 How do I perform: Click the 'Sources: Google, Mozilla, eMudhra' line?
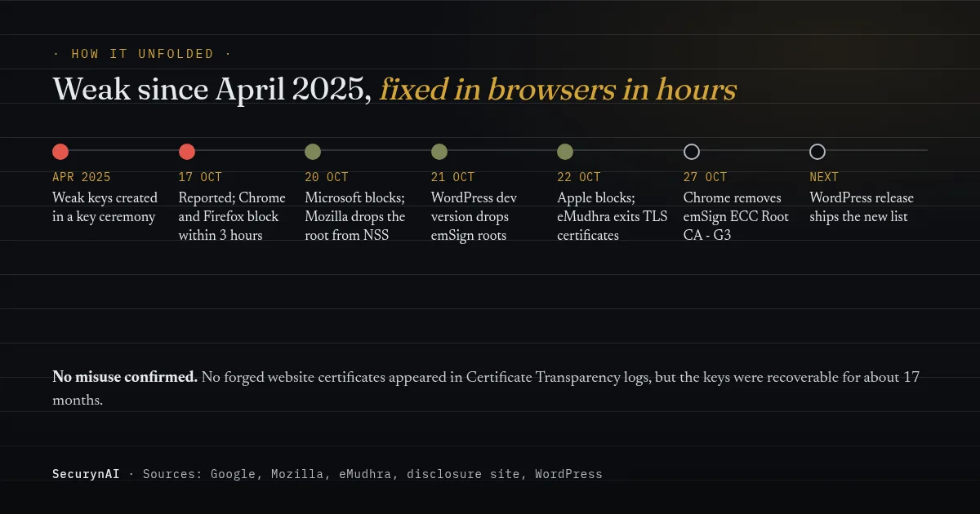tap(372, 474)
